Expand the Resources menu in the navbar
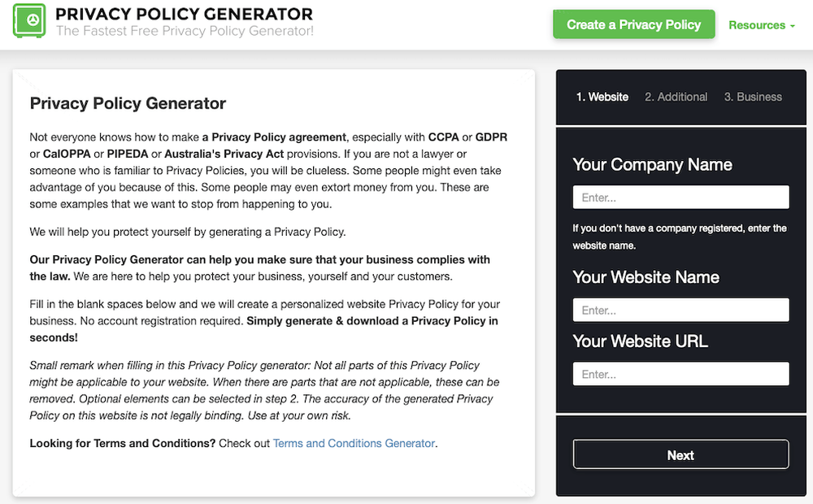The width and height of the screenshot is (813, 504). click(x=757, y=25)
